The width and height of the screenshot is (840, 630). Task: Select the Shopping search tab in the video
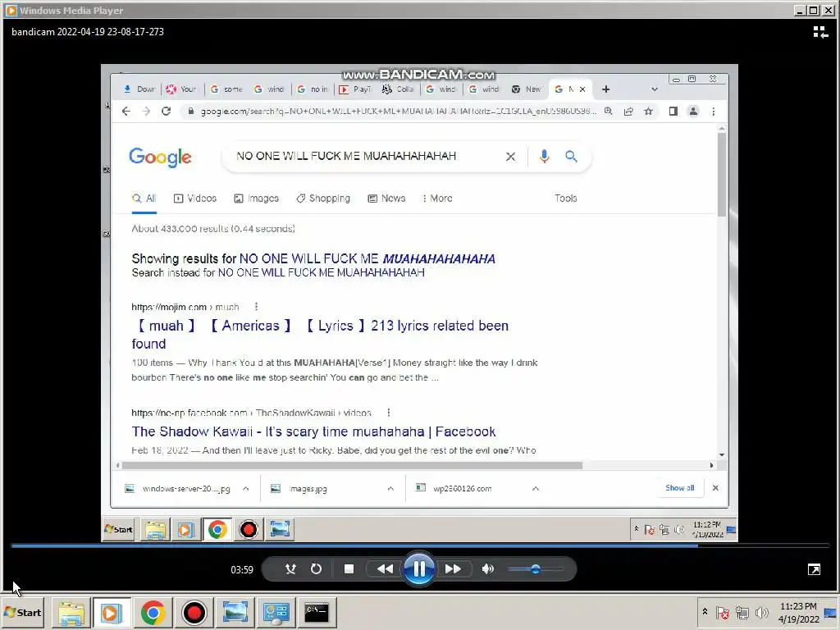tap(323, 199)
